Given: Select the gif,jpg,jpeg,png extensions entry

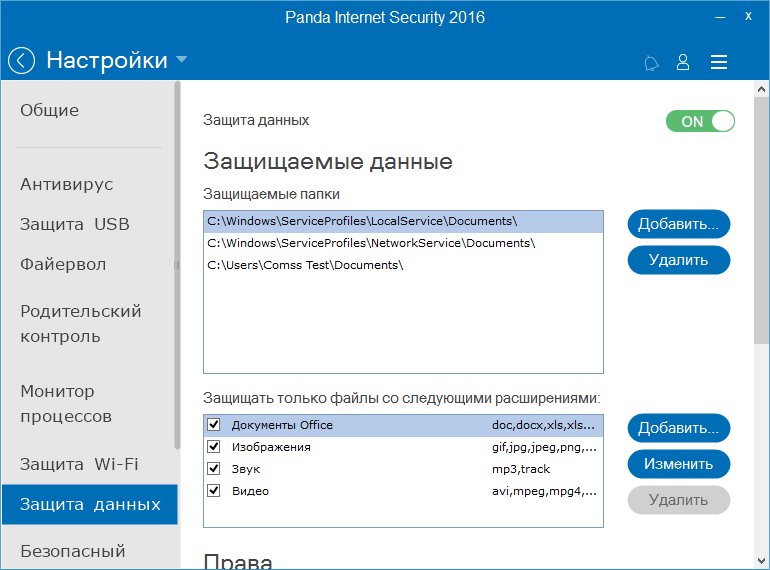Looking at the screenshot, I should 544,447.
